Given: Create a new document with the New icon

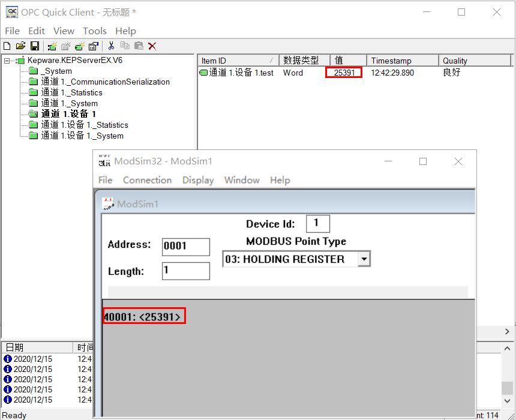Looking at the screenshot, I should pyautogui.click(x=7, y=46).
